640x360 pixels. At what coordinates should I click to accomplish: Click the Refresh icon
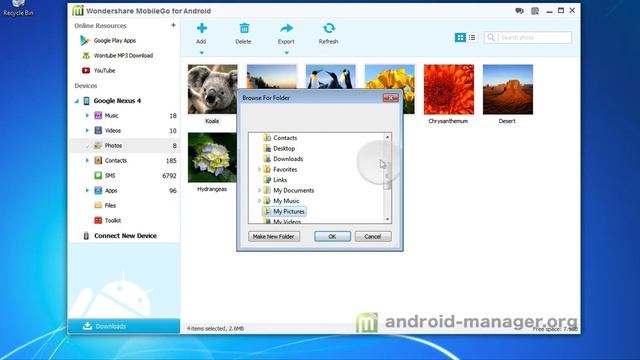click(x=329, y=28)
